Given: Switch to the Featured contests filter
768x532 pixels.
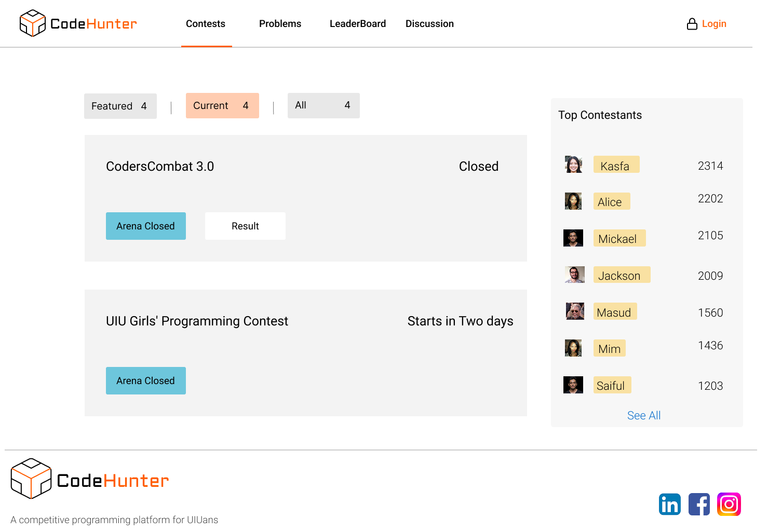Looking at the screenshot, I should point(120,106).
